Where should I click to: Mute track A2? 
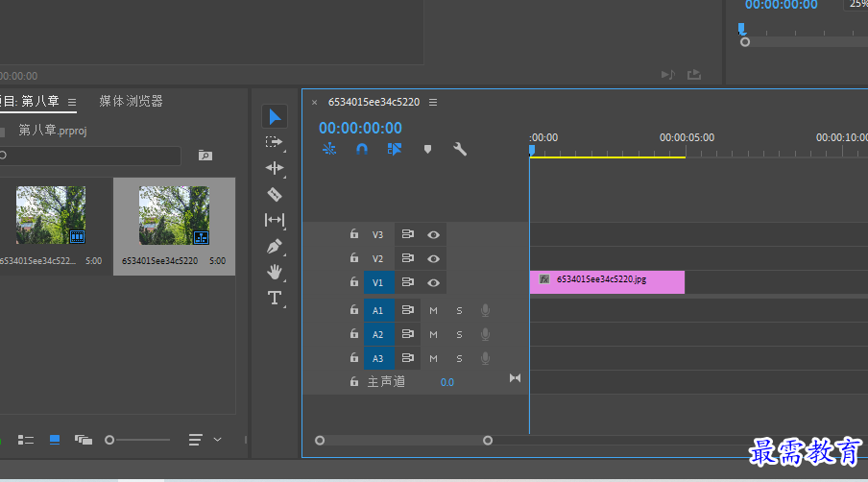click(x=433, y=334)
